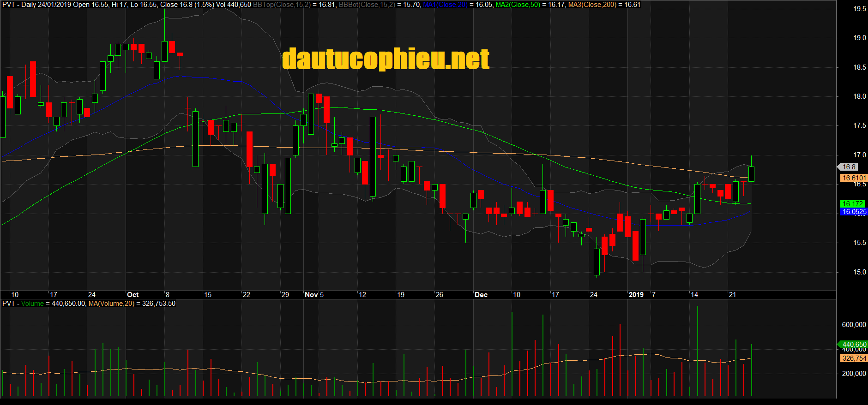Click the 17.0 price axis label
The image size is (868, 405).
[860, 155]
